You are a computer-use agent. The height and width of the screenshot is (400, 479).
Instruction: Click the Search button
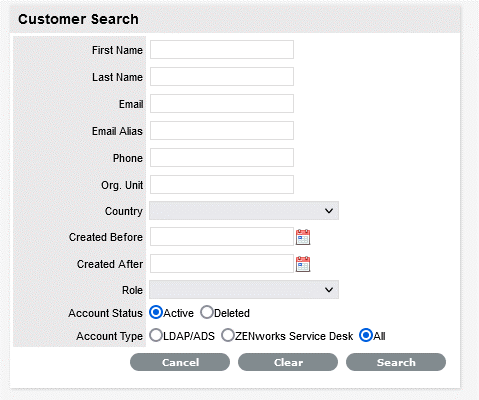(x=396, y=362)
